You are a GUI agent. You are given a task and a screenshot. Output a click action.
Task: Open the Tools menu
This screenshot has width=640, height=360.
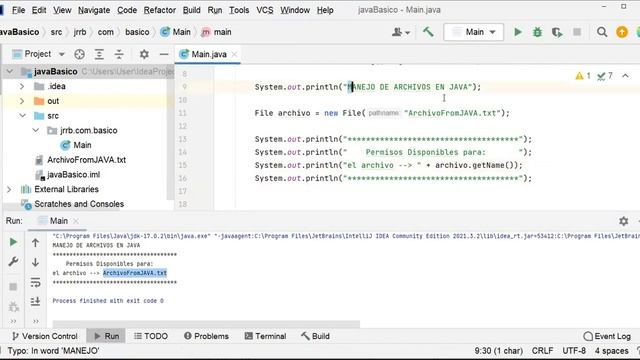pos(239,10)
